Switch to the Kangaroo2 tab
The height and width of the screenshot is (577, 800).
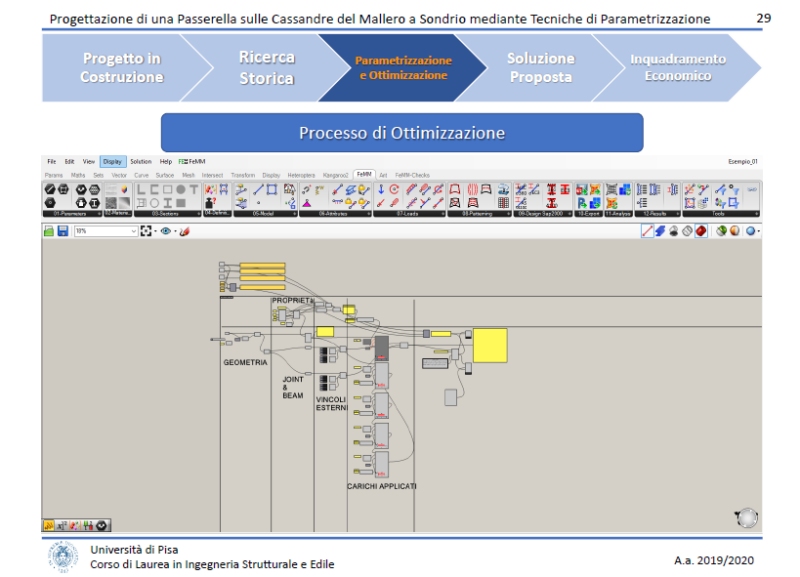(335, 174)
